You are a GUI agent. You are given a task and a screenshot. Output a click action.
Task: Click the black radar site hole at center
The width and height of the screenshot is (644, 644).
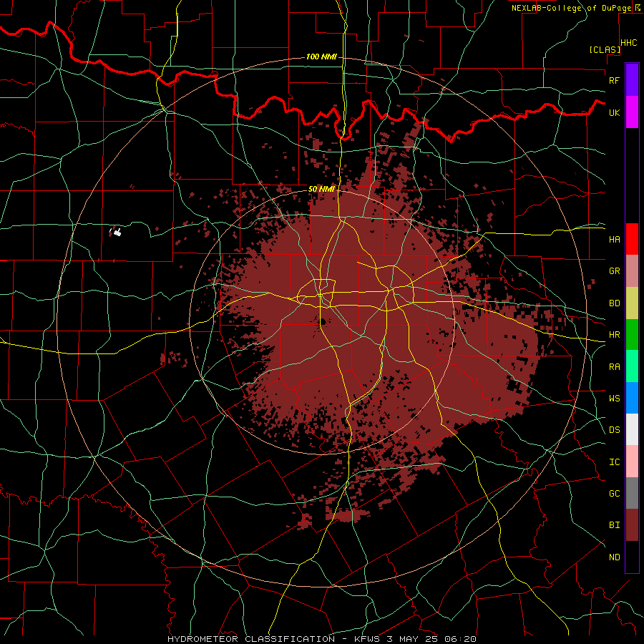click(x=323, y=321)
